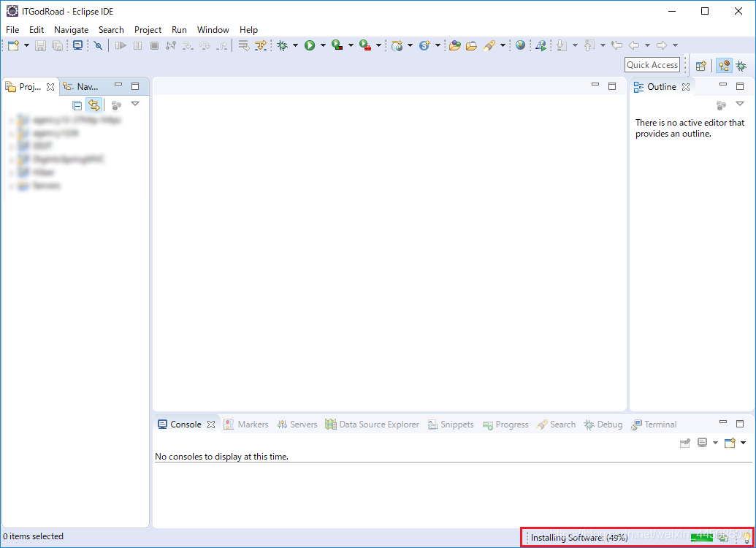
Task: Toggle Skip All Breakpoints icon
Action: [x=99, y=45]
